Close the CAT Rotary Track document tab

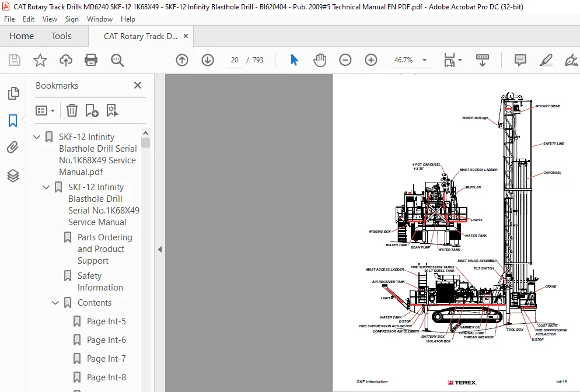pyautogui.click(x=186, y=36)
